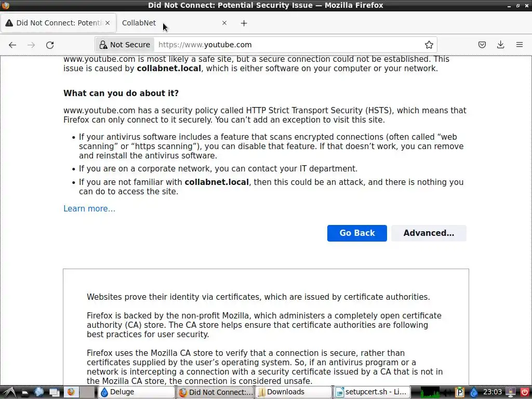
Task: Click the Firefox icon in the title bar
Action: 5,5
